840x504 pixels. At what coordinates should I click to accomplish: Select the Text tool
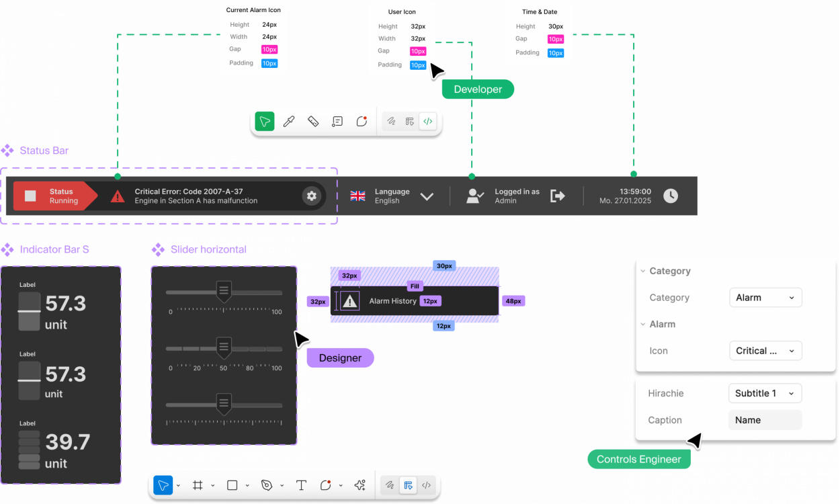(x=301, y=485)
